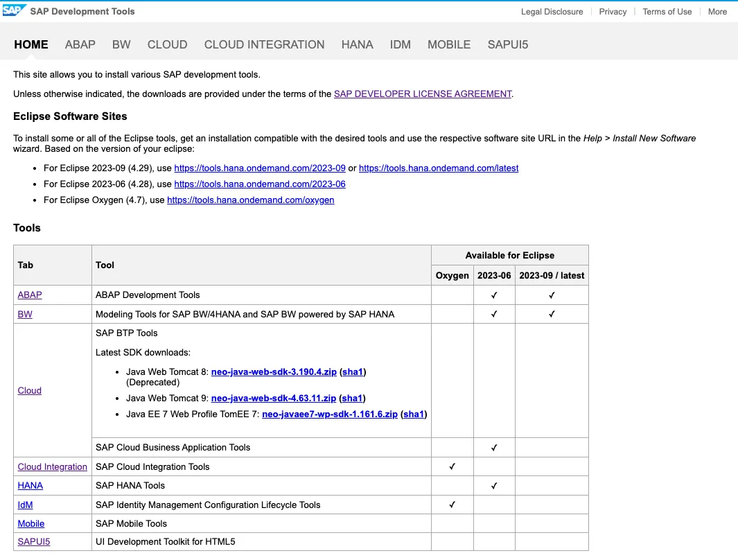Screen dimensions: 738x560
Task: Open the tools.hana.ondemand.com/2023-09 URL
Action: pos(259,168)
